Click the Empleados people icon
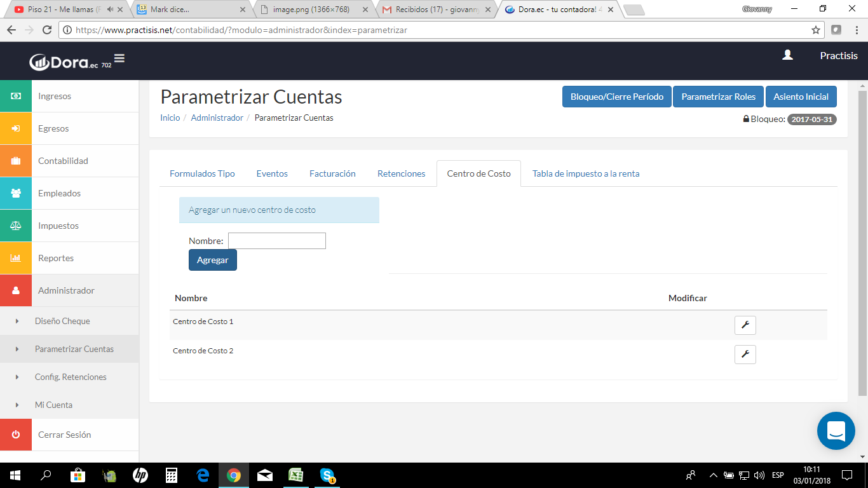Screen dimensions: 868x488 pyautogui.click(x=16, y=193)
